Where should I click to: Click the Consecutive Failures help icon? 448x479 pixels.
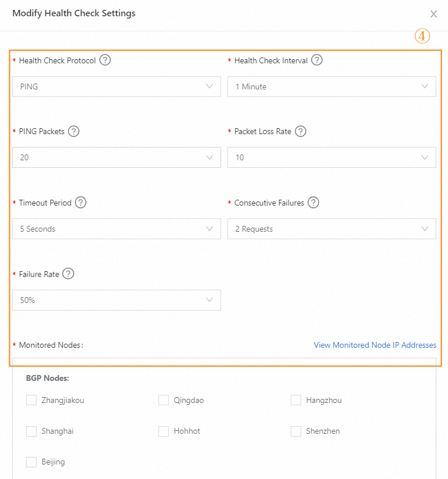313,203
